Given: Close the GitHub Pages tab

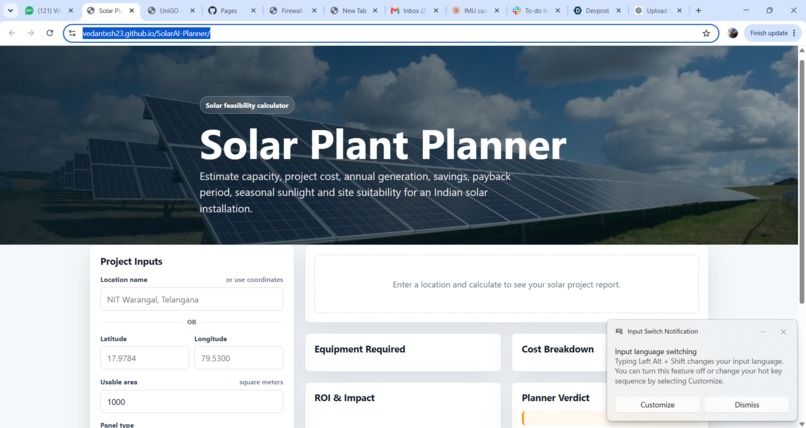Looking at the screenshot, I should pos(253,10).
